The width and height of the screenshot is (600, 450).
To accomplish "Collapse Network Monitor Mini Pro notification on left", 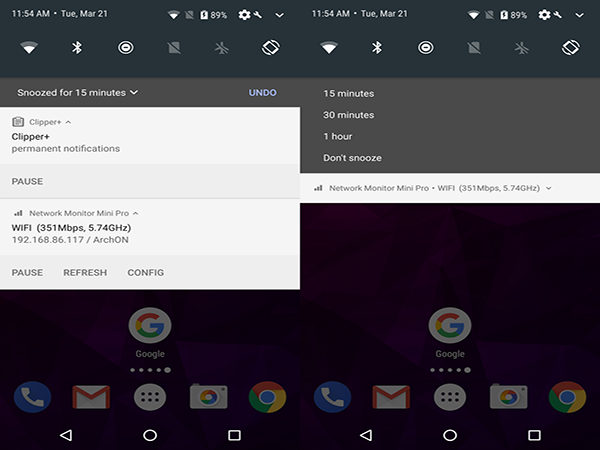I will pos(135,213).
